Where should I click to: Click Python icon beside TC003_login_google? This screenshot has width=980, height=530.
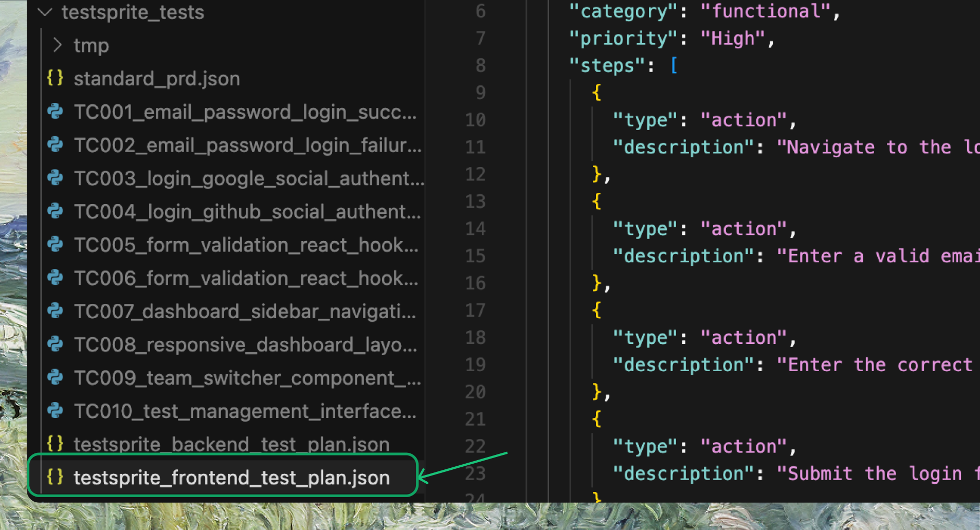pyautogui.click(x=55, y=178)
